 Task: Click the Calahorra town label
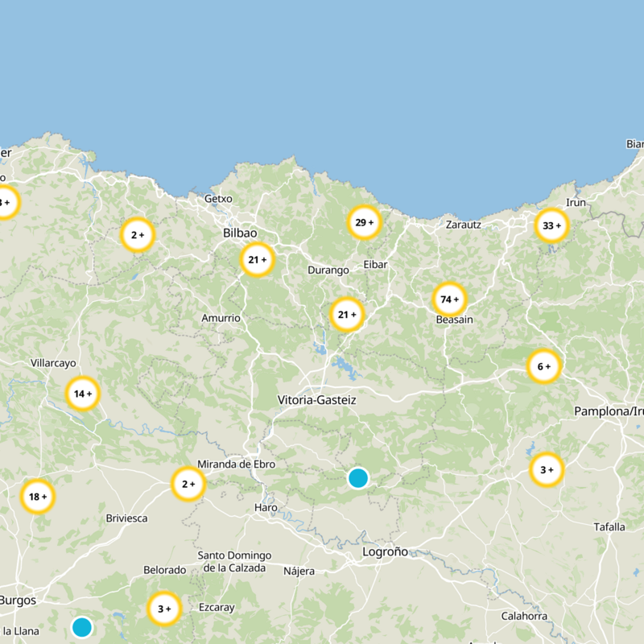(524, 616)
